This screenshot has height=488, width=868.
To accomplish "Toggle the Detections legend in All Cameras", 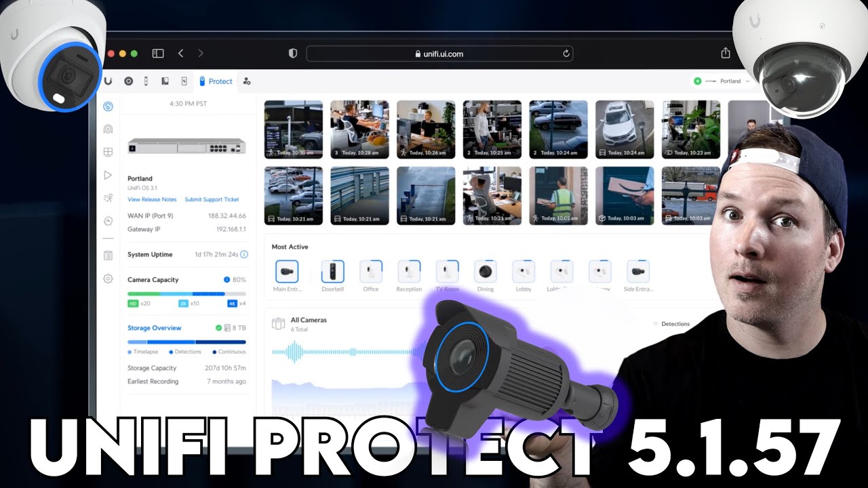I will coord(672,324).
